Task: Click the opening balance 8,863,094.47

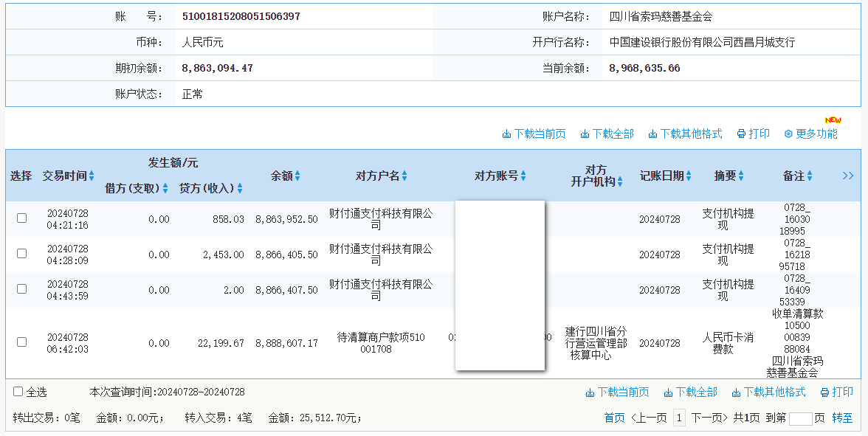Action: (x=217, y=68)
